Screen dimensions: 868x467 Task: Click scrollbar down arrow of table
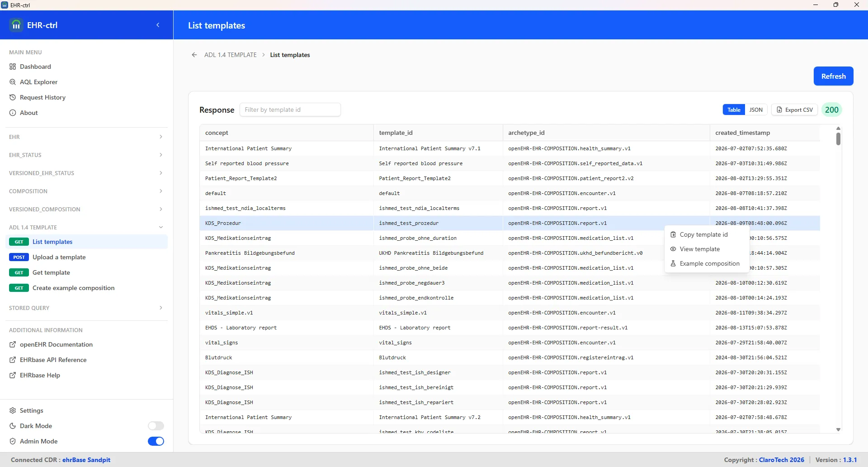click(x=838, y=430)
